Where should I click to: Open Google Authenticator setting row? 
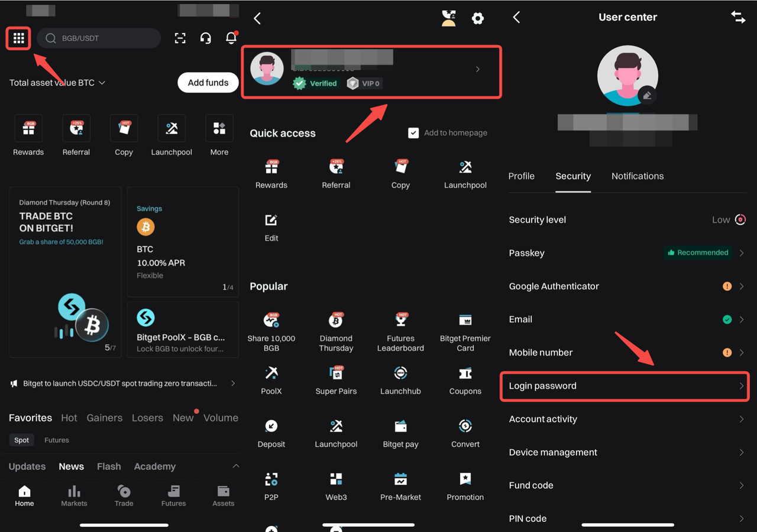tap(627, 286)
